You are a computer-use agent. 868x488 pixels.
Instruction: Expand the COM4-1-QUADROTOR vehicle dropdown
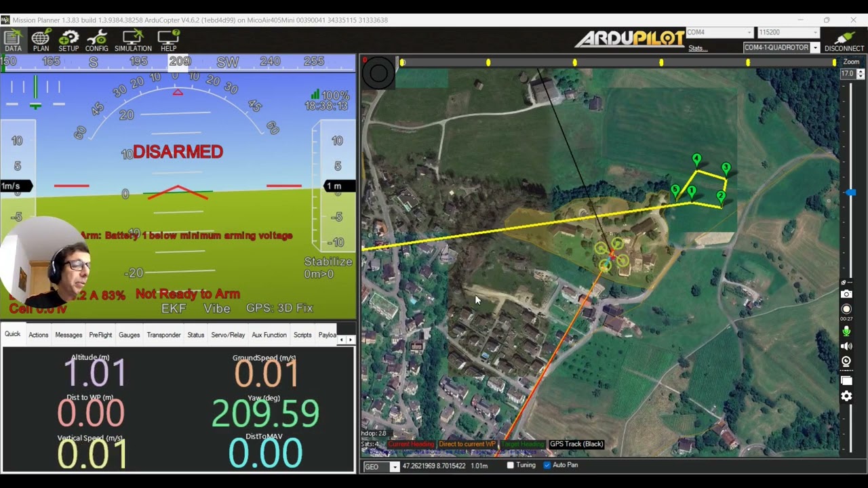815,47
